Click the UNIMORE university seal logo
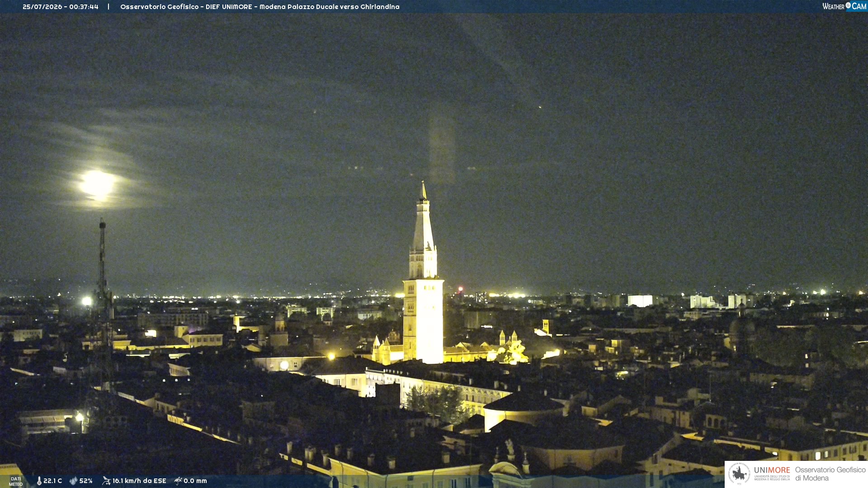Viewport: 868px width, 488px height. pos(739,474)
